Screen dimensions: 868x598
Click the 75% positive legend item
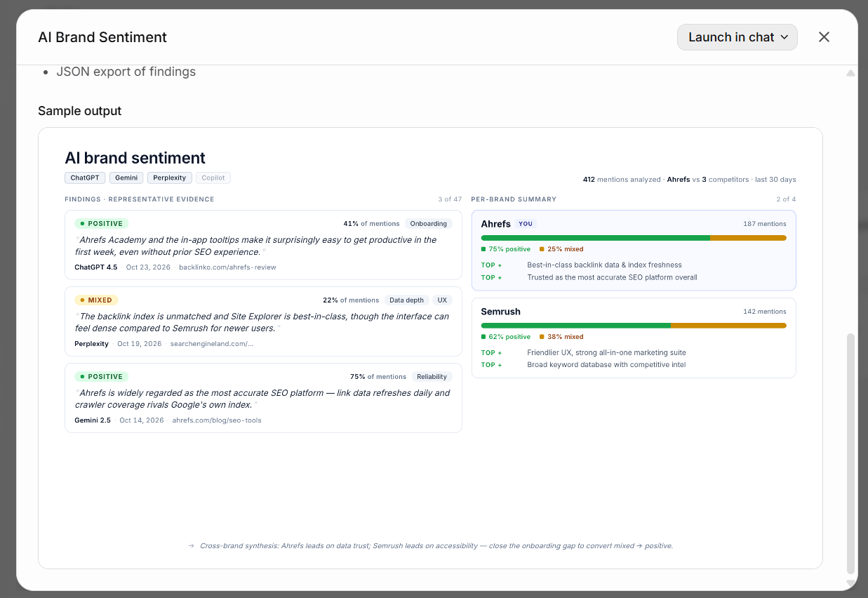click(x=506, y=249)
